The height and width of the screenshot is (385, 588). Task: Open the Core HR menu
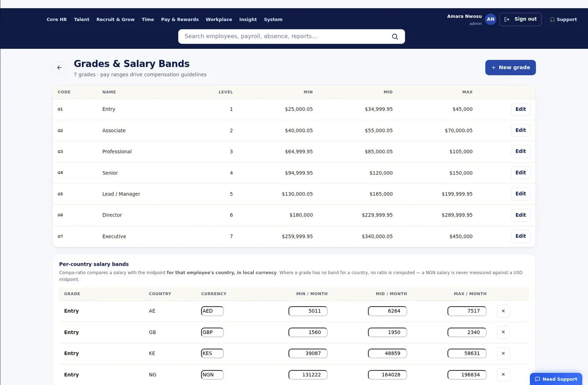[x=56, y=20]
